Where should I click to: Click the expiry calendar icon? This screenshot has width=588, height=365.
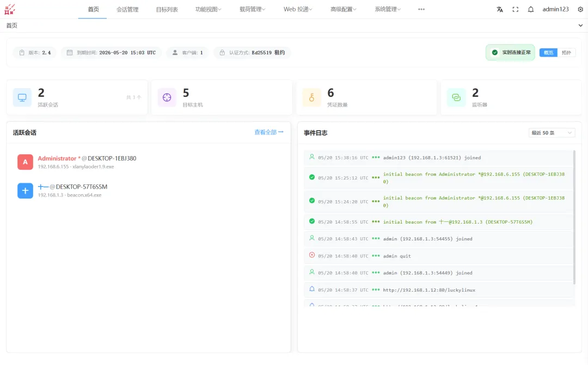click(x=69, y=52)
